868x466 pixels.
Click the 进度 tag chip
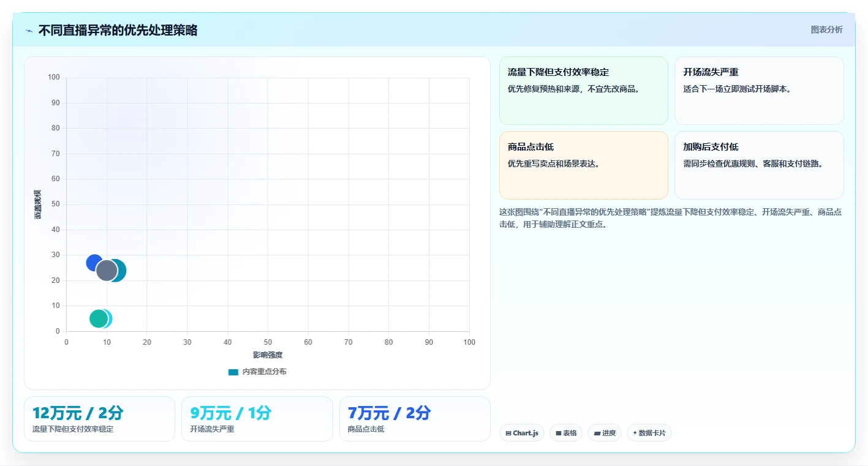605,433
